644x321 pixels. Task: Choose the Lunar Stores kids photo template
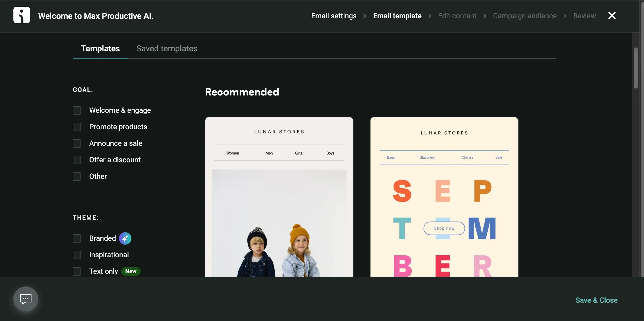279,197
